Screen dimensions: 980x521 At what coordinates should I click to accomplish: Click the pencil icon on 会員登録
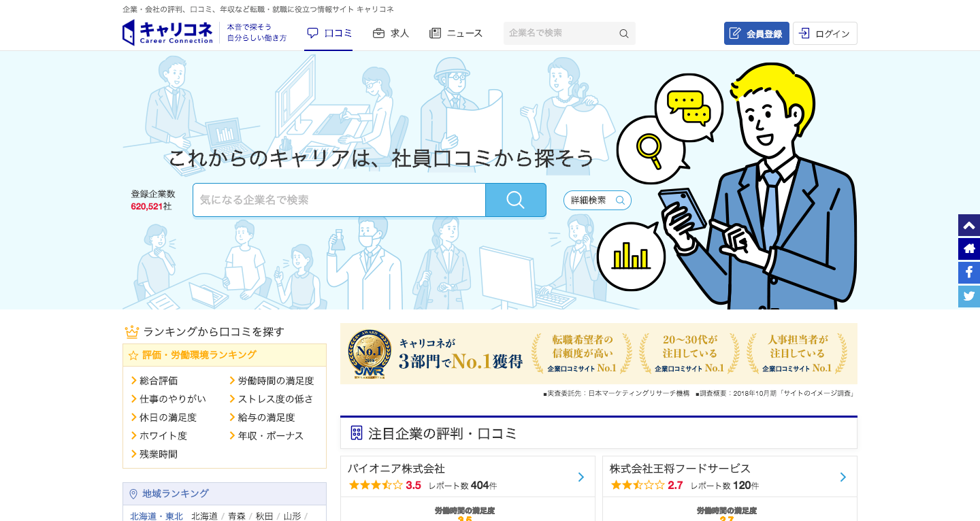click(735, 33)
